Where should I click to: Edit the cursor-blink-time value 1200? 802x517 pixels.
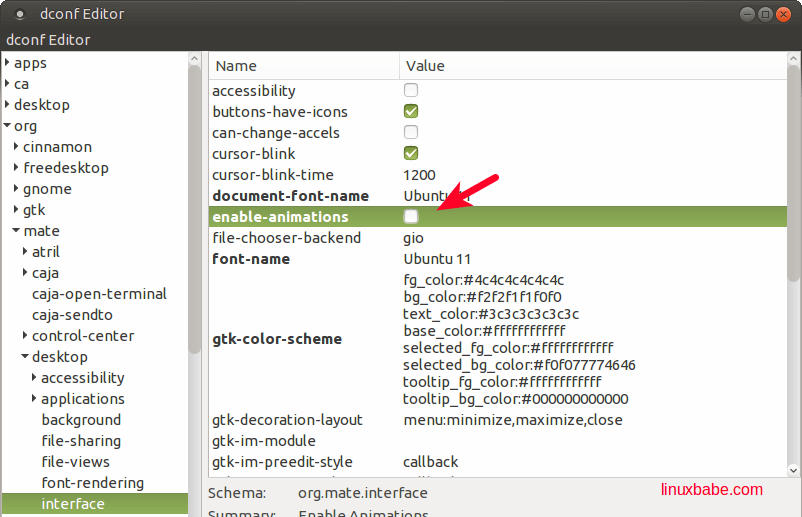(420, 175)
